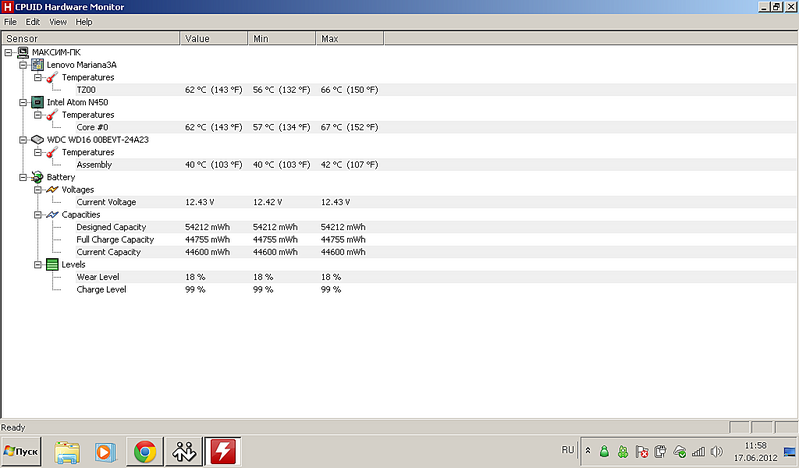Collapse the root МАКСИМ-ПК node
The height and width of the screenshot is (468, 799).
[10, 52]
